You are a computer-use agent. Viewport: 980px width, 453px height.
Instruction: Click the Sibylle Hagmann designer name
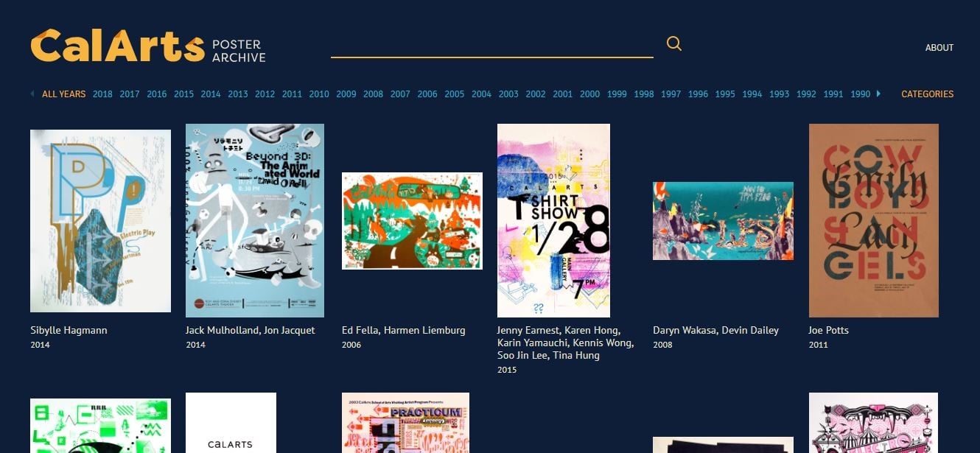pyautogui.click(x=69, y=330)
